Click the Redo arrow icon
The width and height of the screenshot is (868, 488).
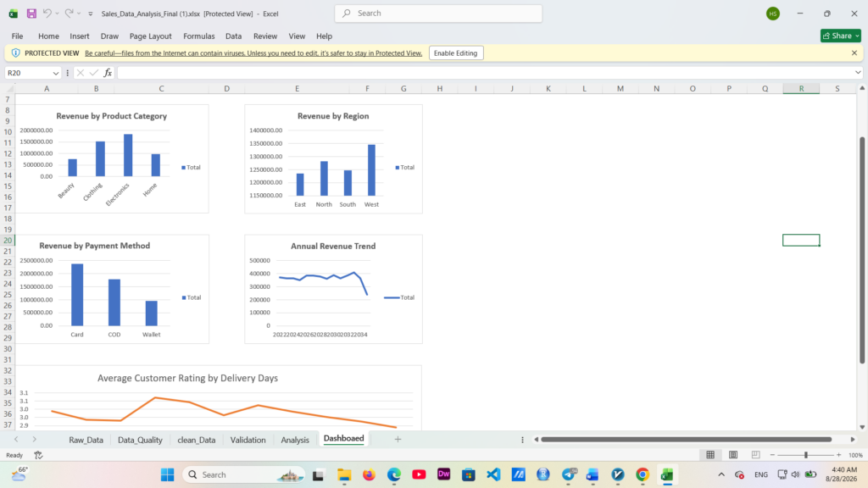tap(70, 14)
